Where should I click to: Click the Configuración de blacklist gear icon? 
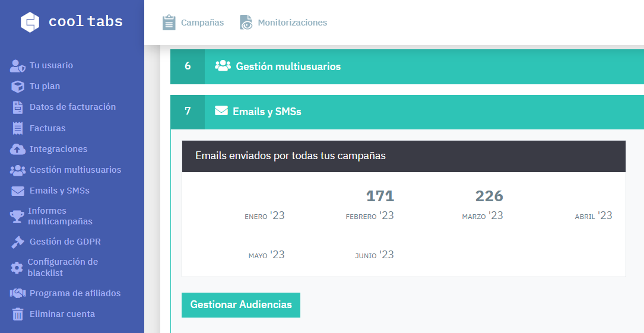tap(17, 268)
